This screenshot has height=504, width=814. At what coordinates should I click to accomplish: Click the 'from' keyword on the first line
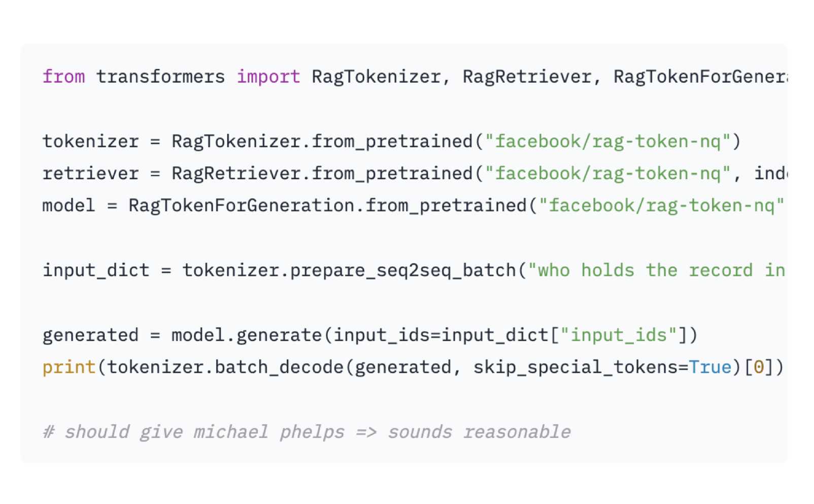[63, 77]
